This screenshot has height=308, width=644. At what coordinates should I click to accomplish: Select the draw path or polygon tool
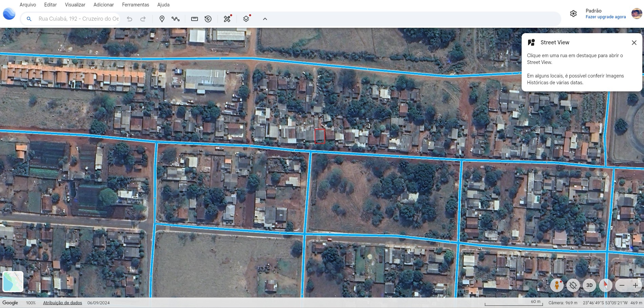tap(176, 19)
